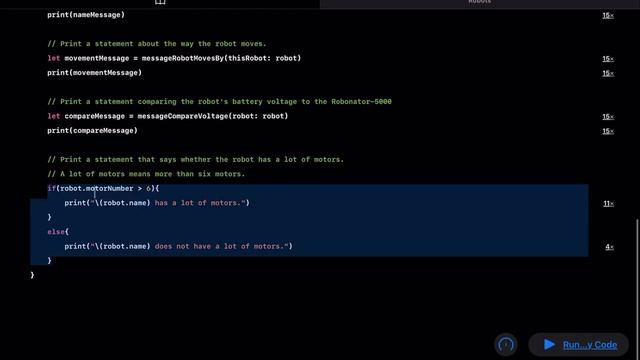
Task: Open 15× result badge for let movementMessage line
Action: pos(608,59)
